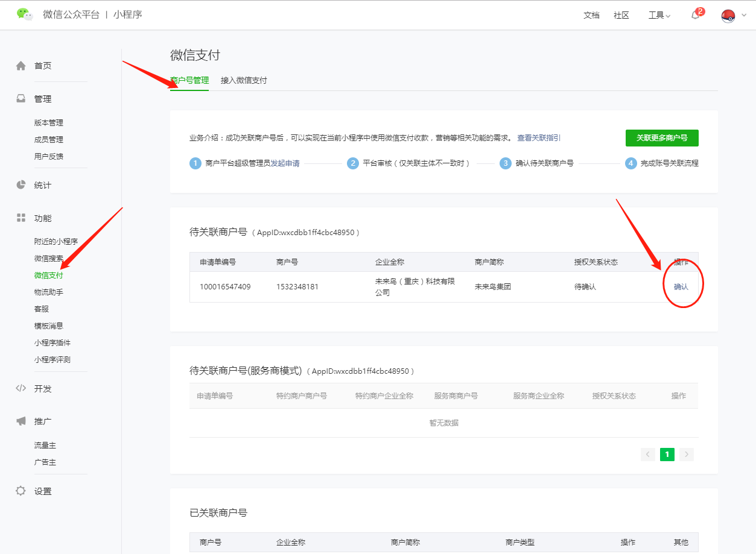
Task: Open the 查看关联指引 link
Action: tap(538, 138)
